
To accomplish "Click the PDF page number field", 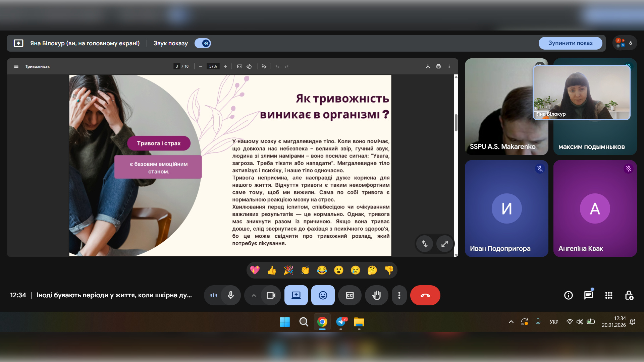I will [x=177, y=66].
